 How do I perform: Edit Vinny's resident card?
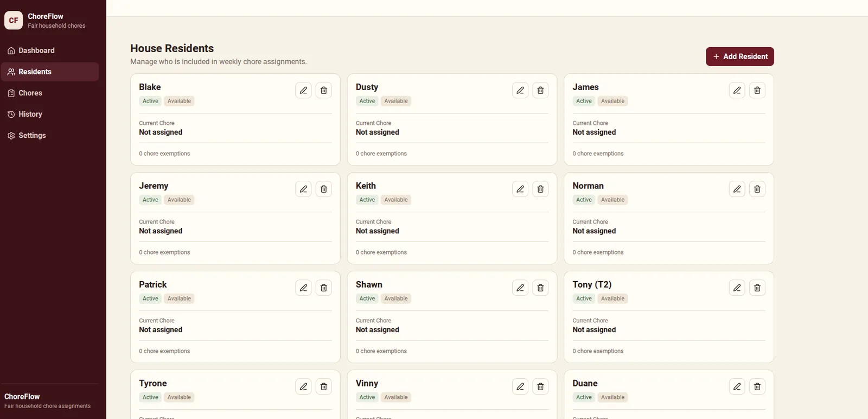pos(520,386)
